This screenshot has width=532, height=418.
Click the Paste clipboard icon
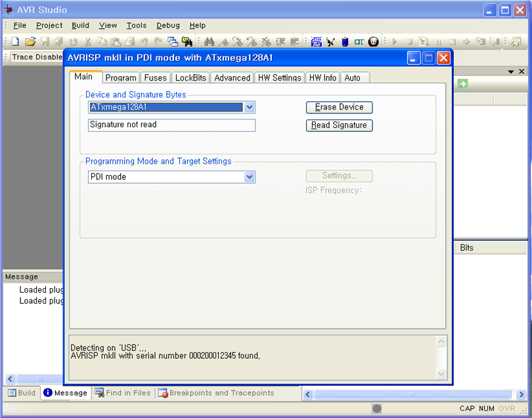[x=116, y=42]
